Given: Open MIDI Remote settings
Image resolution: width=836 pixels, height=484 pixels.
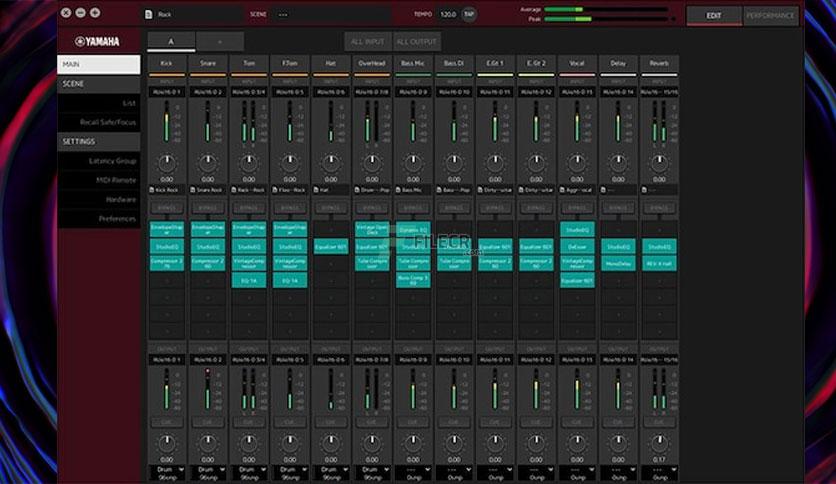Looking at the screenshot, I should click(99, 180).
